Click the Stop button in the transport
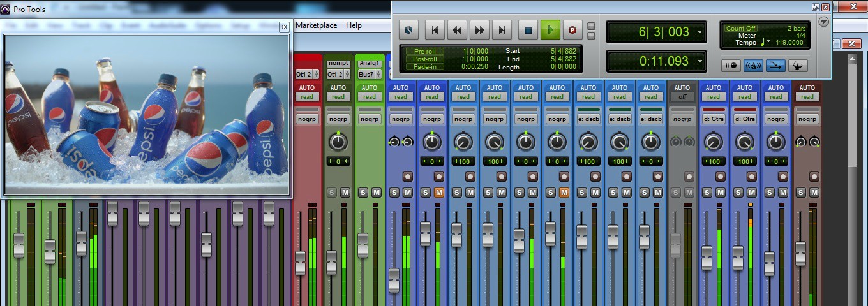 528,29
